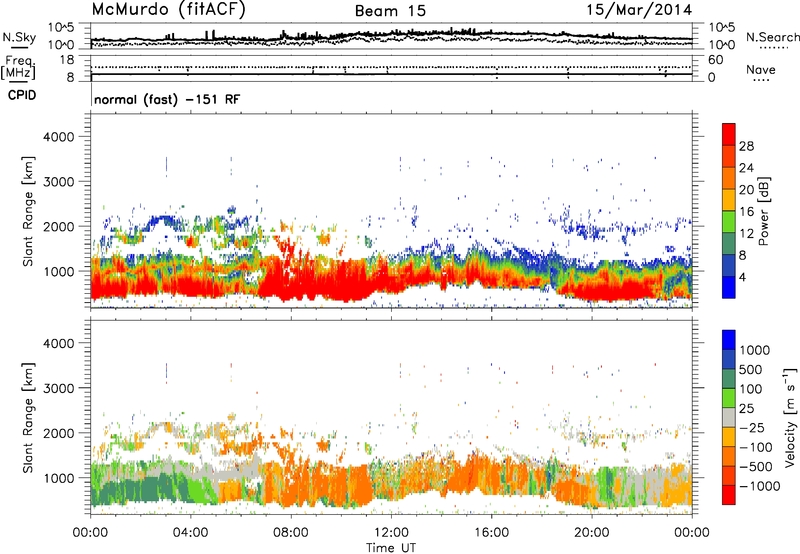Click the 3000 tick label on power panel axis
Screen dimensions: 800x554
pyautogui.click(x=58, y=182)
